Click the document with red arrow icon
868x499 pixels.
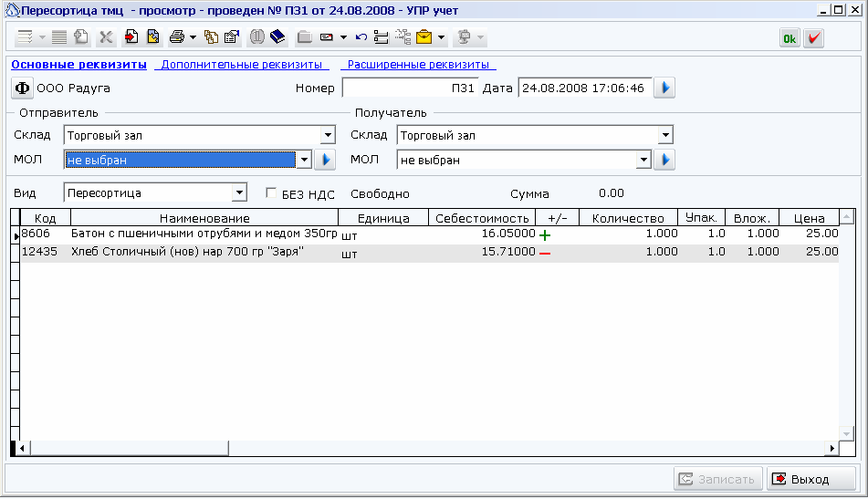coord(131,37)
